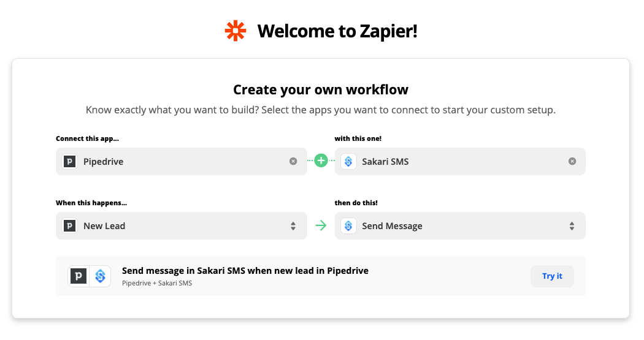644x340 pixels.
Task: Click the Try it button
Action: [552, 276]
